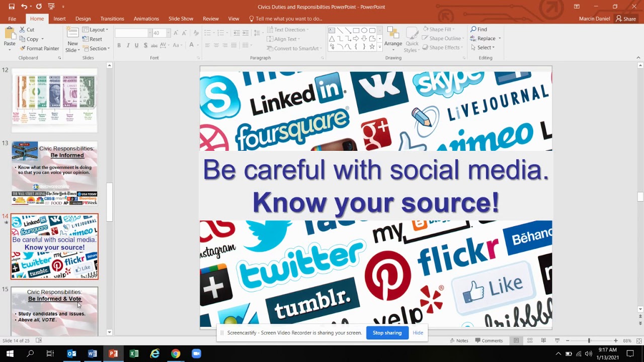Viewport: 644px width, 362px height.
Task: Paste clipboard contents
Action: 10,38
